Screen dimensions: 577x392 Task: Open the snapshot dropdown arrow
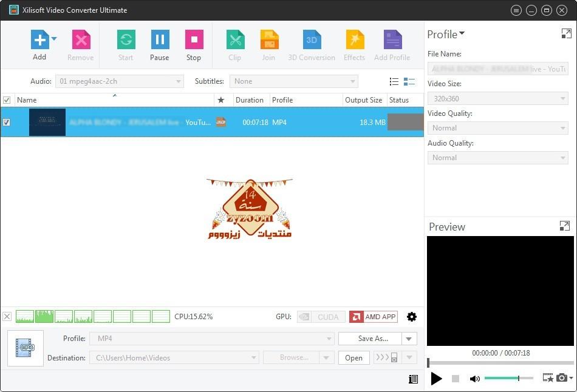[x=571, y=377]
